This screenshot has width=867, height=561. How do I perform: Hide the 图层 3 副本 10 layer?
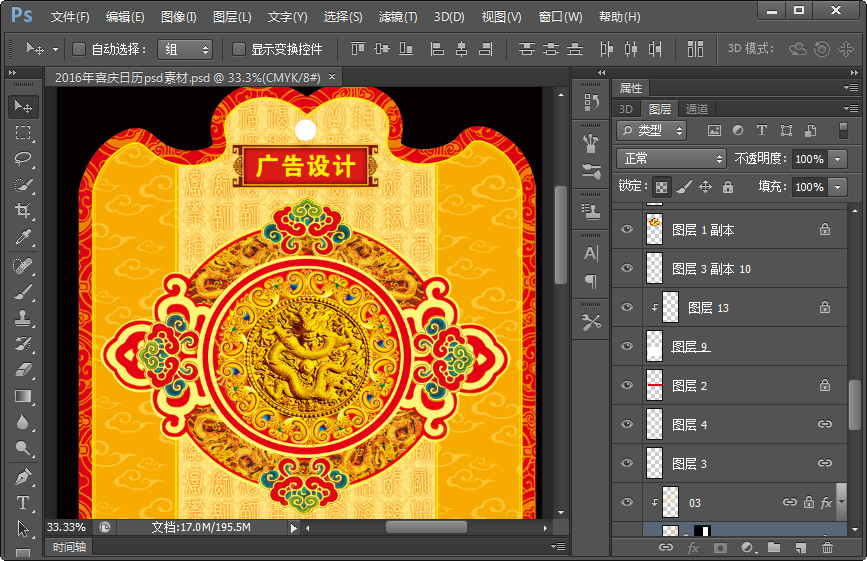pos(626,268)
